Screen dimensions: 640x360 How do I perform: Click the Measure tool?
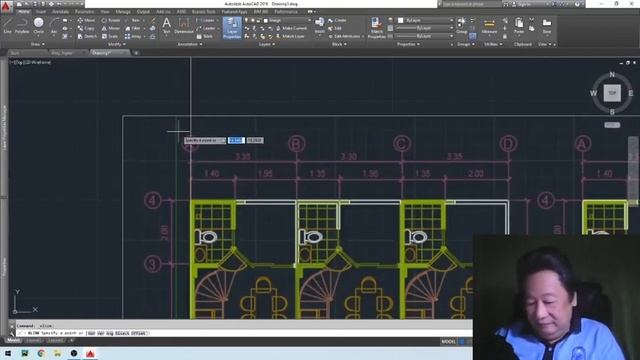489,26
